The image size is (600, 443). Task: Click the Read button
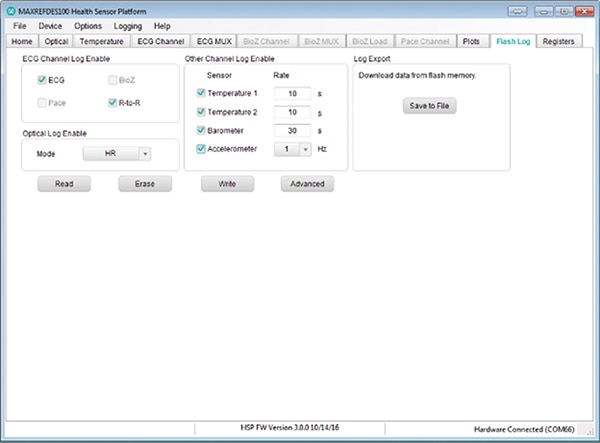64,185
